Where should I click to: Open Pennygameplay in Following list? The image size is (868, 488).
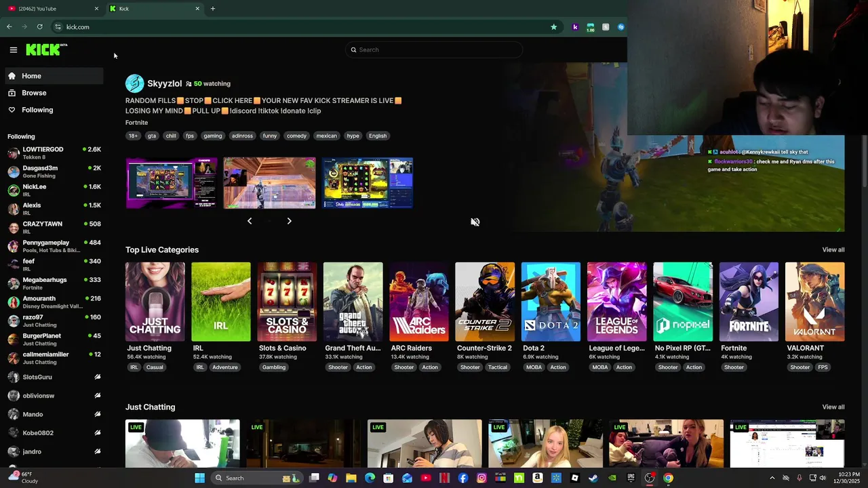pyautogui.click(x=54, y=246)
